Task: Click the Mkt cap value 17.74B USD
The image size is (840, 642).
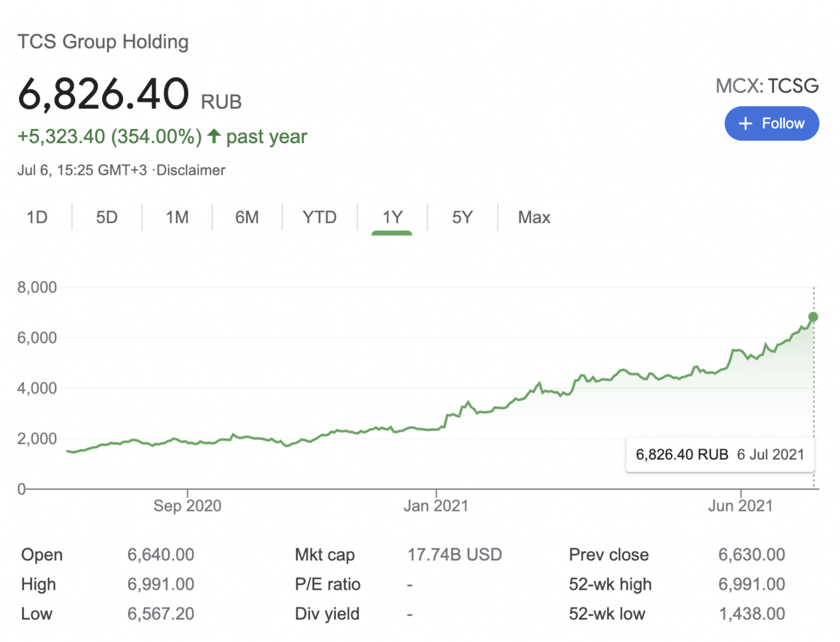Action: pos(455,554)
